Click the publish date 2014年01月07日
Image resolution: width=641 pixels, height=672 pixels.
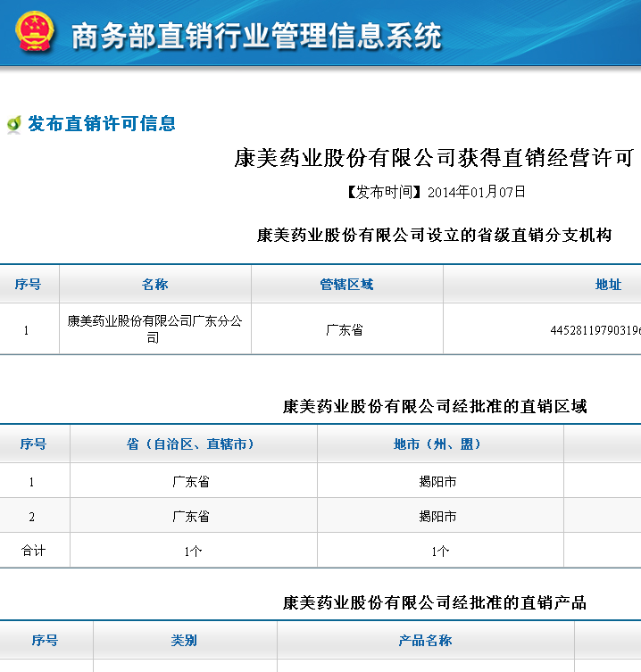[476, 192]
